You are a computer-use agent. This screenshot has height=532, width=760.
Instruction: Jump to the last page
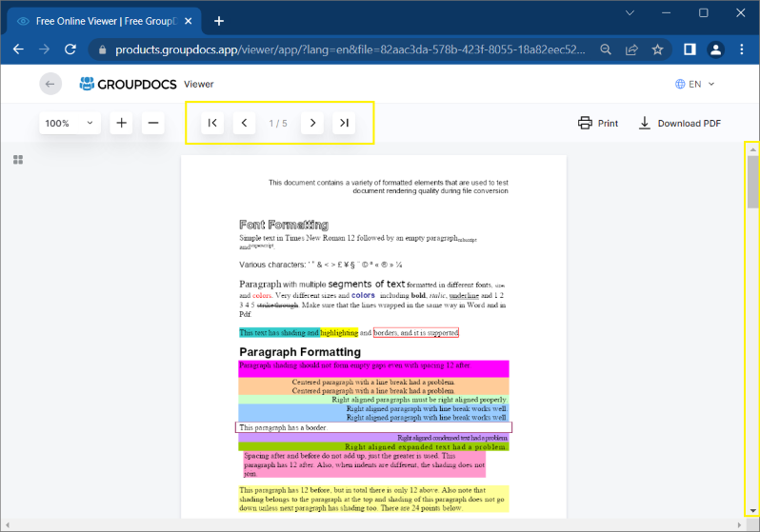click(x=344, y=123)
